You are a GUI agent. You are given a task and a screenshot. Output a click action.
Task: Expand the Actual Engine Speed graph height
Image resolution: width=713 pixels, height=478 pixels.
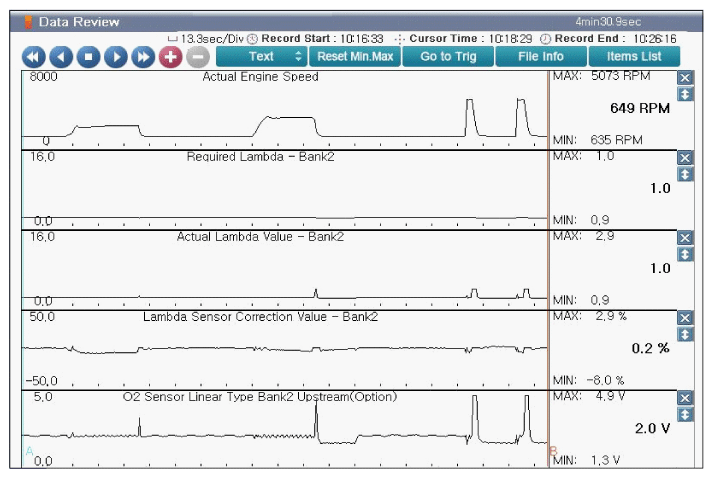[685, 94]
